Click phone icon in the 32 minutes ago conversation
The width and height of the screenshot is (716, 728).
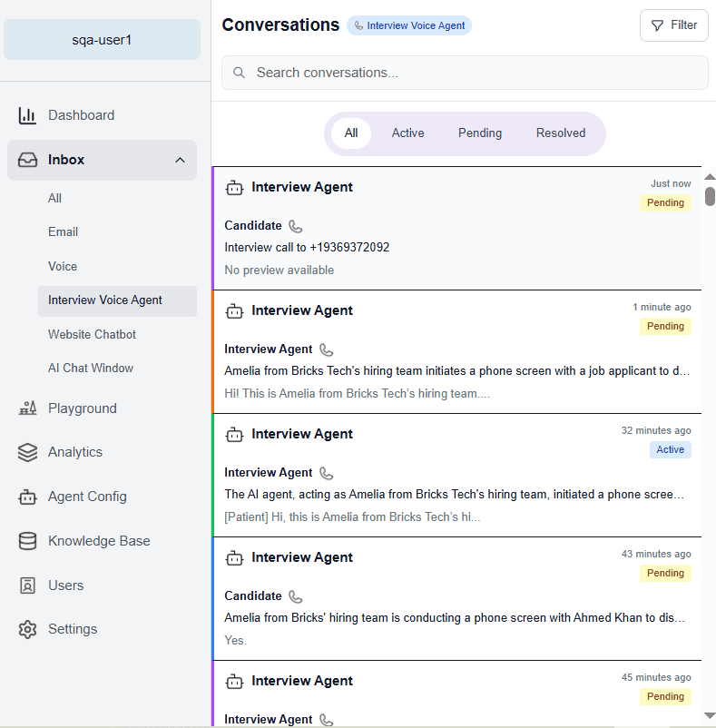click(x=327, y=473)
